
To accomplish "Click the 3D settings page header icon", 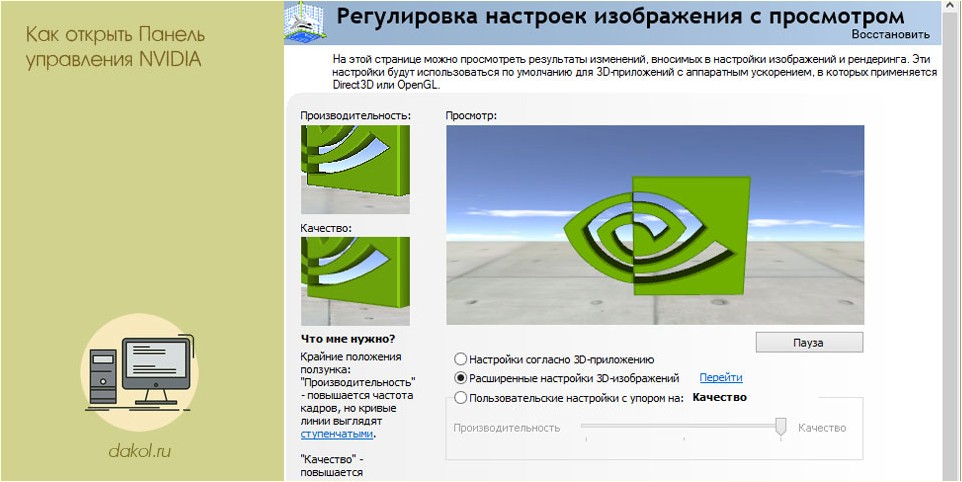I will click(x=305, y=22).
